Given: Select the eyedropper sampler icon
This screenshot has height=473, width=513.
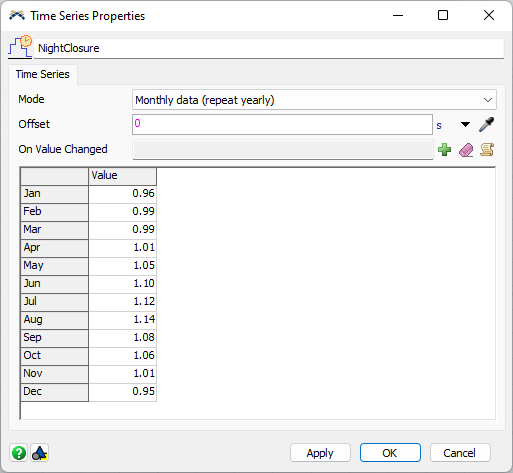Looking at the screenshot, I should [x=486, y=124].
